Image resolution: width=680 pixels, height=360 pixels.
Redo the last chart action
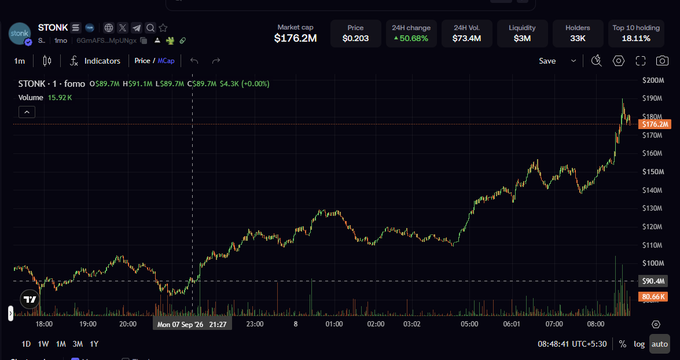coord(216,61)
